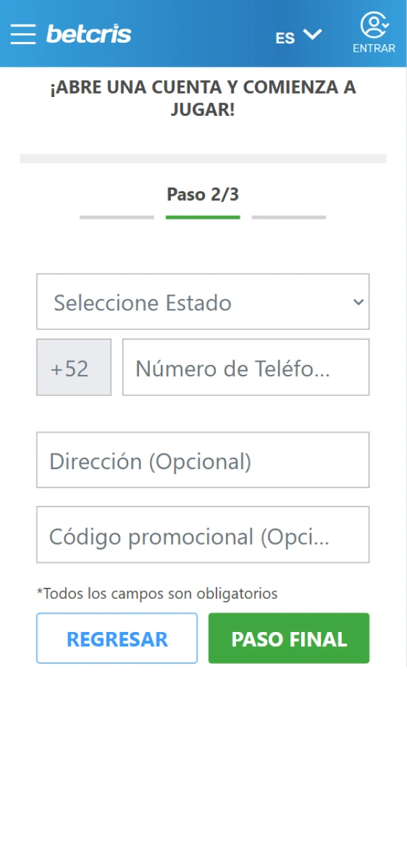Expand the Seleccione Estado dropdown
Viewport: 407px width, 868px height.
(203, 302)
